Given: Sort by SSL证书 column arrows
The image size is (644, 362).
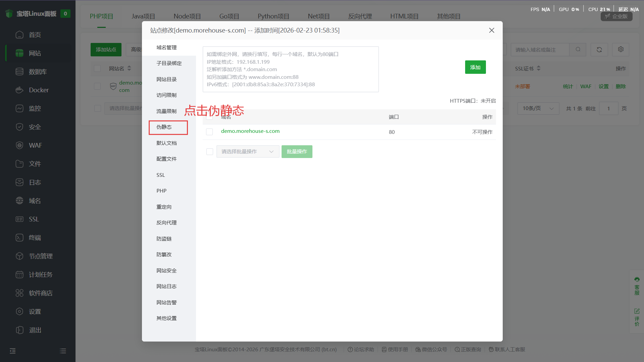Looking at the screenshot, I should pyautogui.click(x=538, y=68).
